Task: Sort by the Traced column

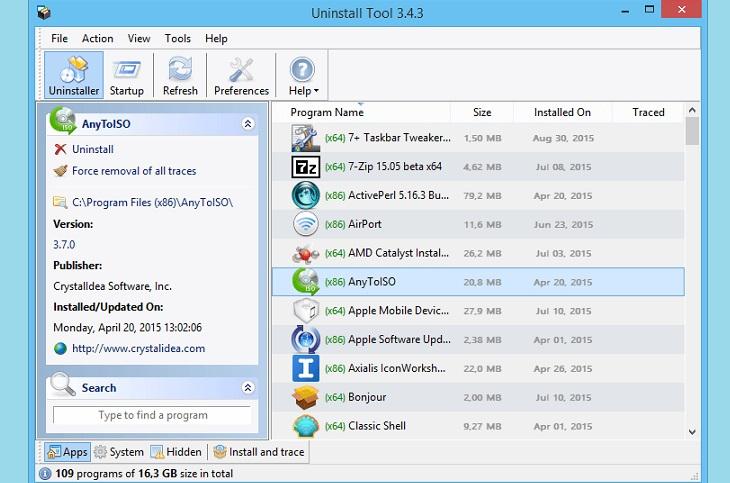Action: (x=648, y=112)
